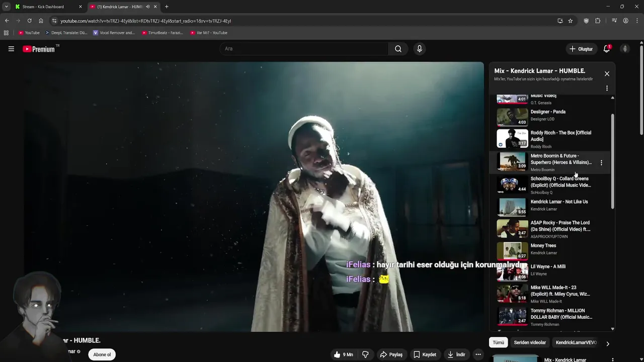
Task: Dislike the video with thumbs down
Action: point(366,354)
